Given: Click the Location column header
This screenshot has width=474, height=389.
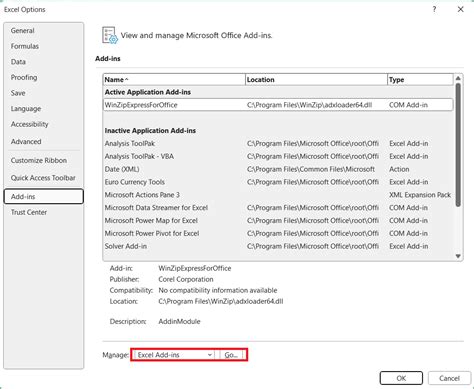Looking at the screenshot, I should click(316, 80).
